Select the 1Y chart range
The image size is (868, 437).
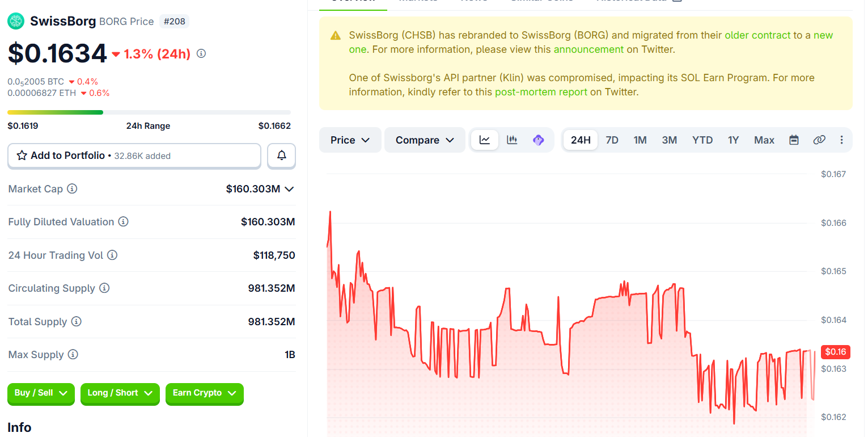tap(734, 140)
